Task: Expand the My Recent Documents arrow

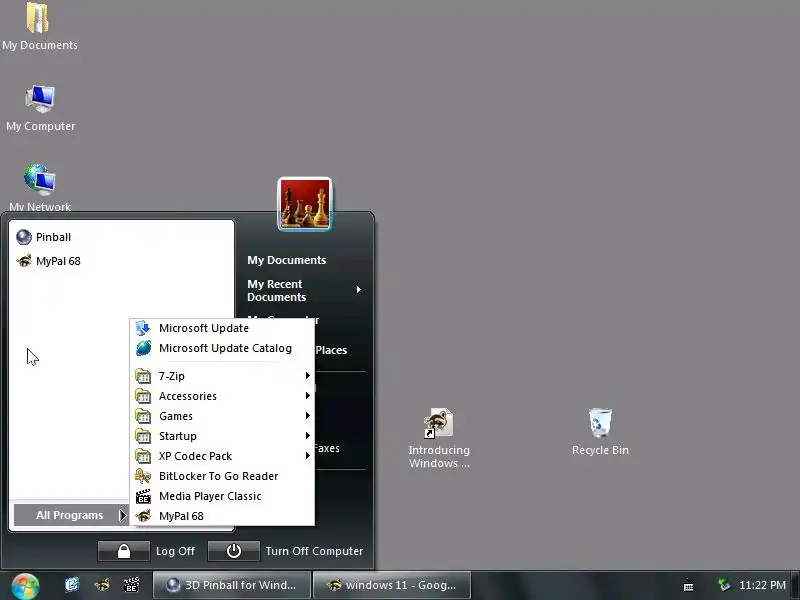Action: [359, 290]
